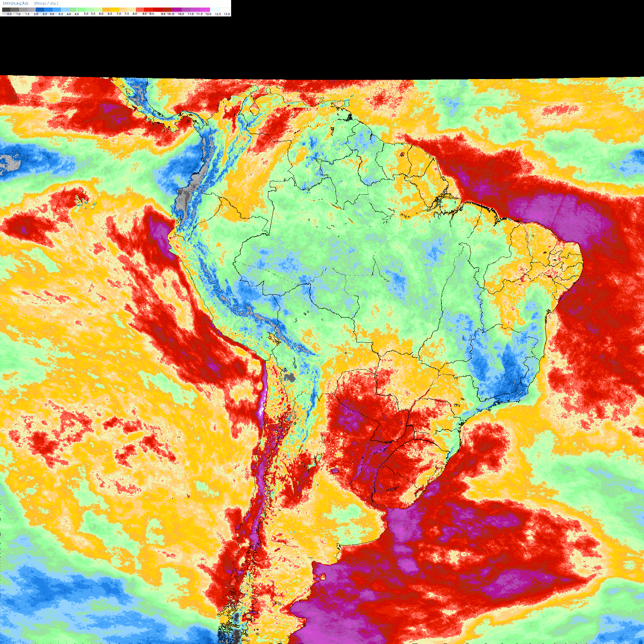Click the 4.0 legend value
644x644 pixels.
[69, 14]
